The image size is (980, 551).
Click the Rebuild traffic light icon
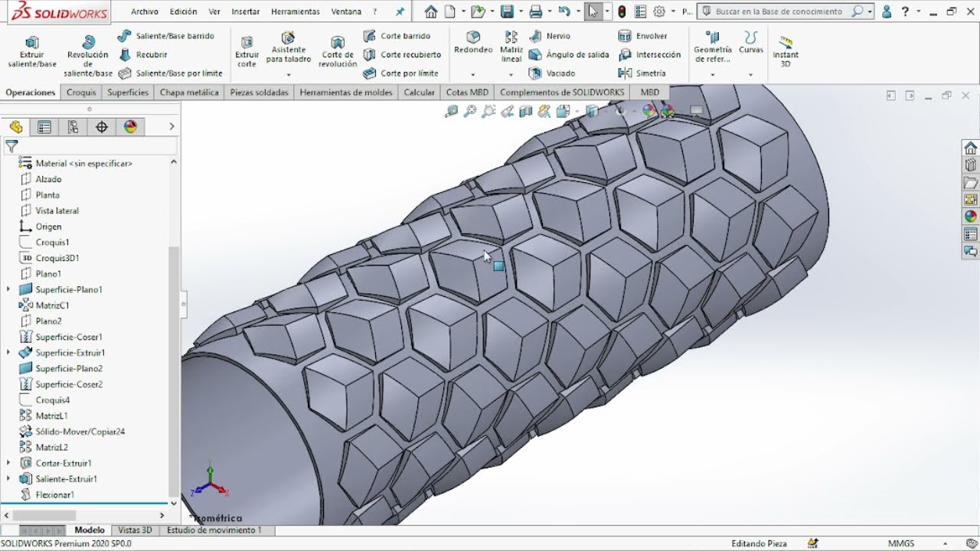622,11
